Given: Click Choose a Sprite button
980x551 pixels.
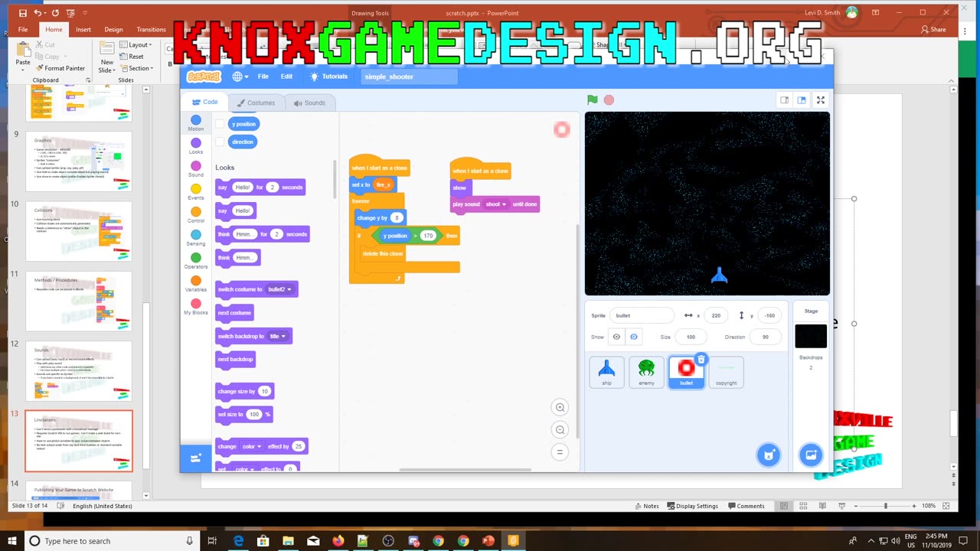Looking at the screenshot, I should (768, 455).
